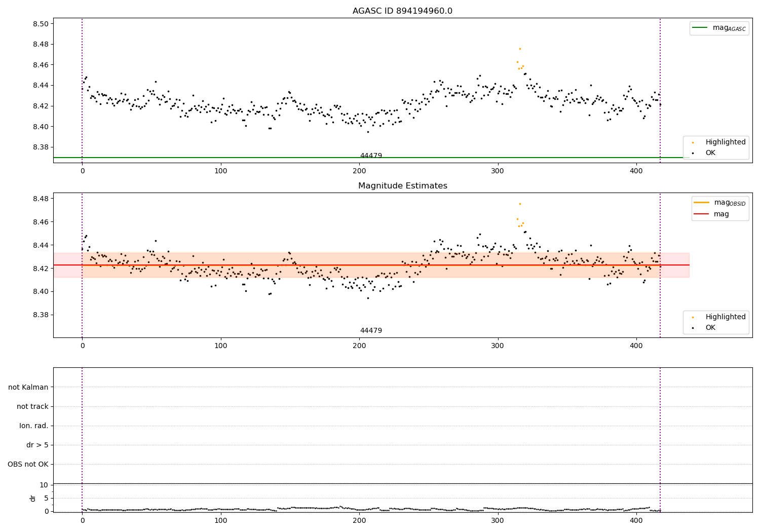Click the '5' tick on the dr axis

coord(46,498)
